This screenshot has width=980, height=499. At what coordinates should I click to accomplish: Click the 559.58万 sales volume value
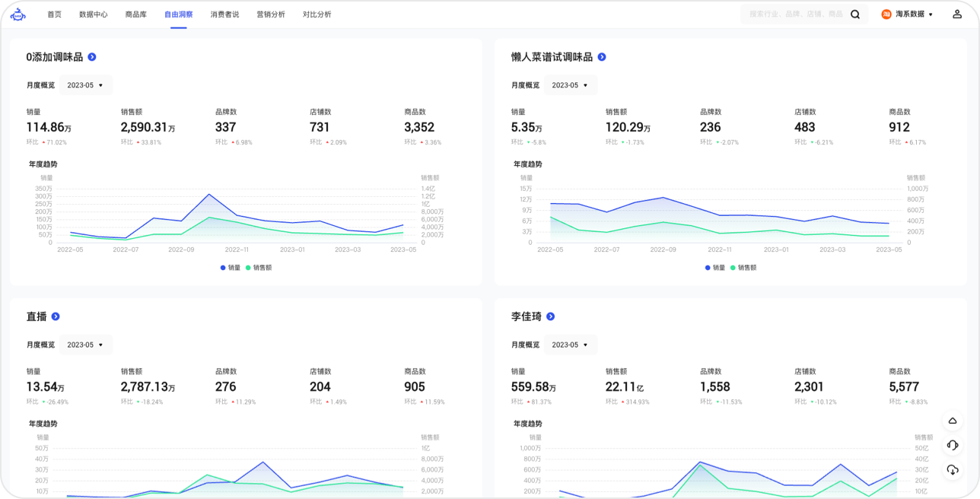[533, 387]
